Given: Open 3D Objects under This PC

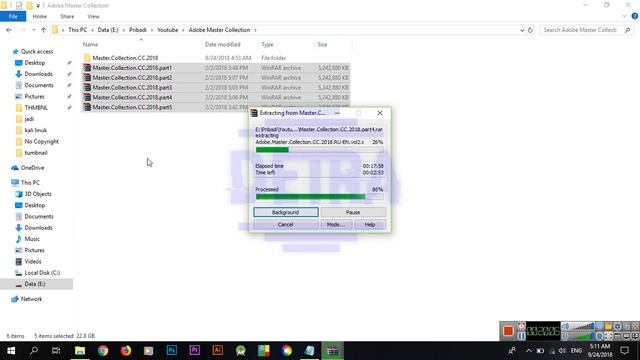Looking at the screenshot, I should 38,194.
